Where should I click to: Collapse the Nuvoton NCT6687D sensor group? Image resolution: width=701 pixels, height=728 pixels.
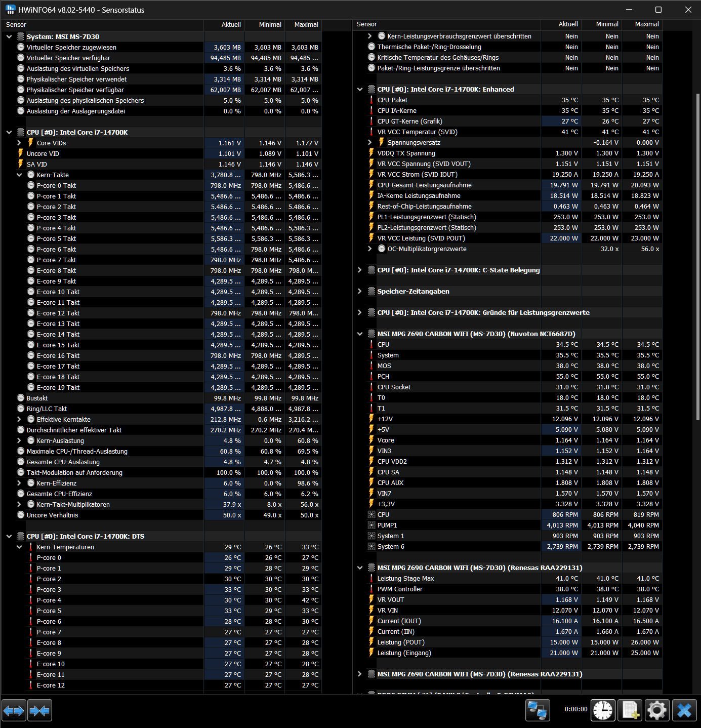click(x=360, y=334)
